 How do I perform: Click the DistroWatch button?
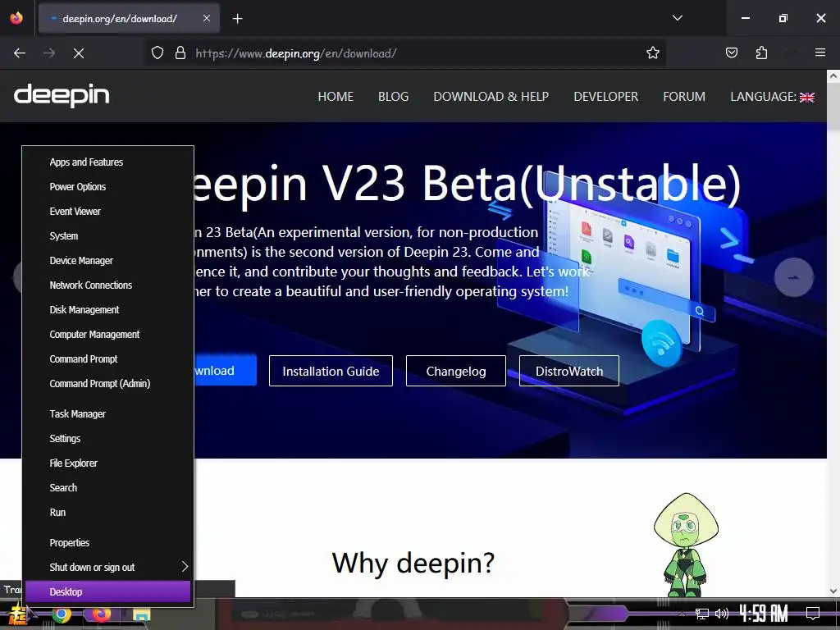click(x=569, y=371)
